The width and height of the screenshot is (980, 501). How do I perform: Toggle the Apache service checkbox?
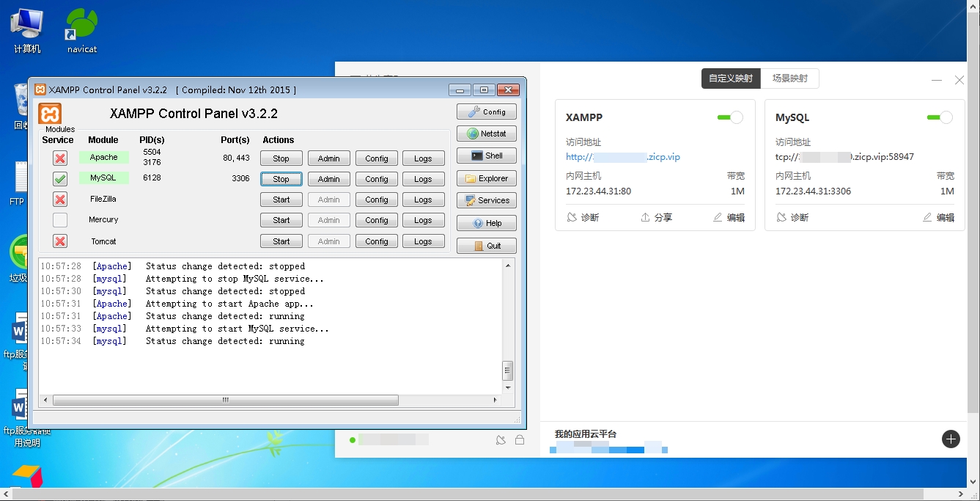[x=60, y=158]
